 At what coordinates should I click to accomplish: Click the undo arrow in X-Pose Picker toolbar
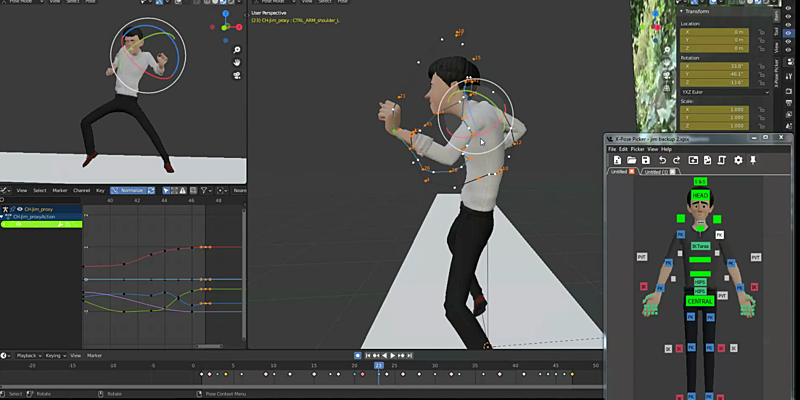[x=662, y=160]
